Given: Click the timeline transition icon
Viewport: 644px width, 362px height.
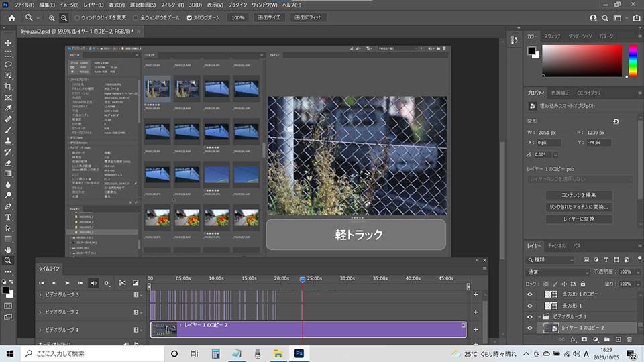Looking at the screenshot, I should point(136,283).
